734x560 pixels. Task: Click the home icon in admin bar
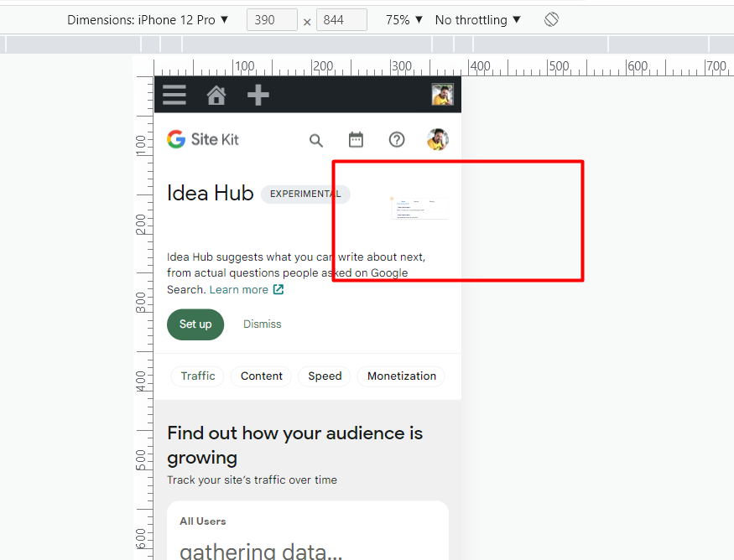(216, 95)
